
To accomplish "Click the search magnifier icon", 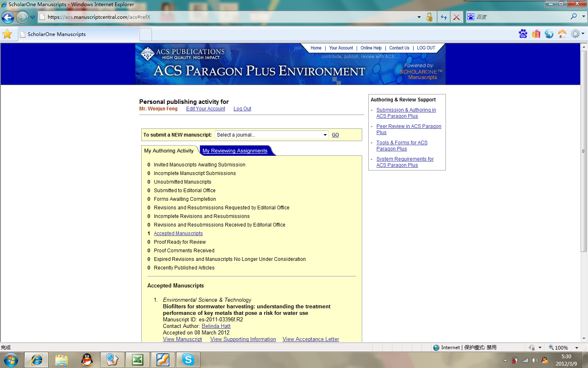I will [x=574, y=16].
